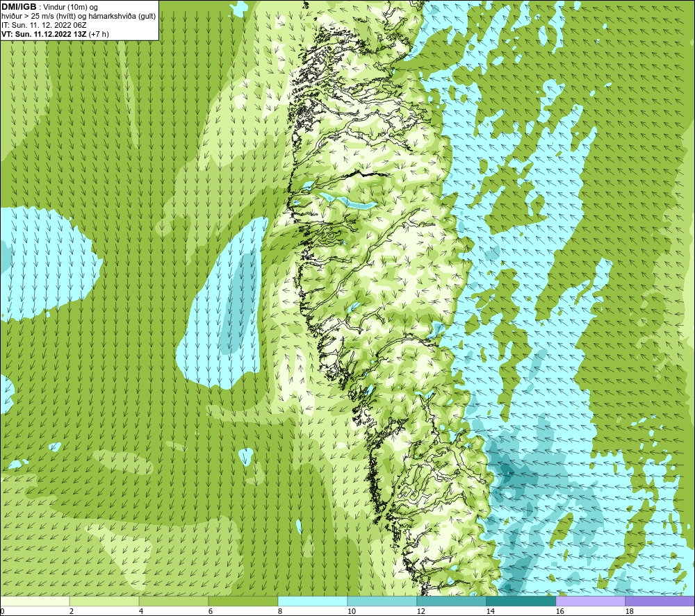Click the 2–4 m/s legend color
The width and height of the screenshot is (695, 616).
[x=104, y=601]
